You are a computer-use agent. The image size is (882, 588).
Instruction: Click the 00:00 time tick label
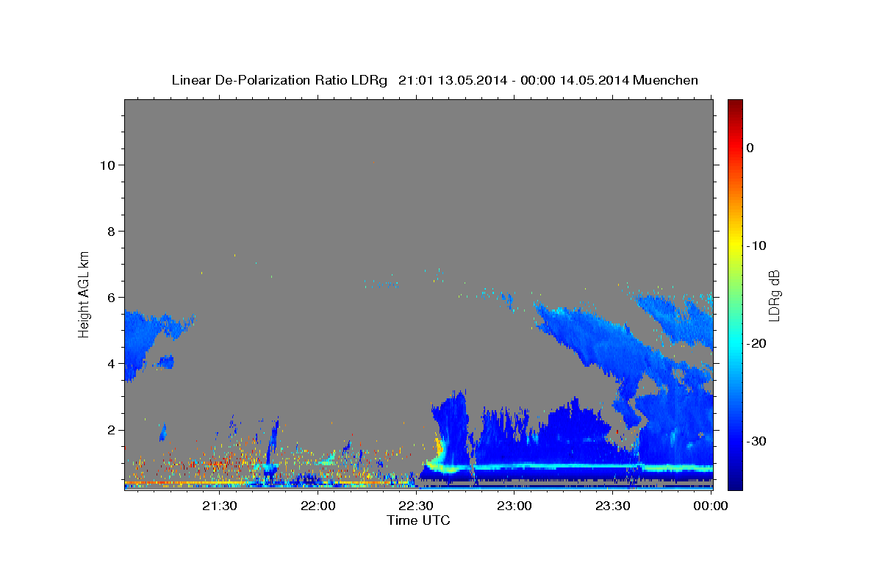tap(711, 506)
